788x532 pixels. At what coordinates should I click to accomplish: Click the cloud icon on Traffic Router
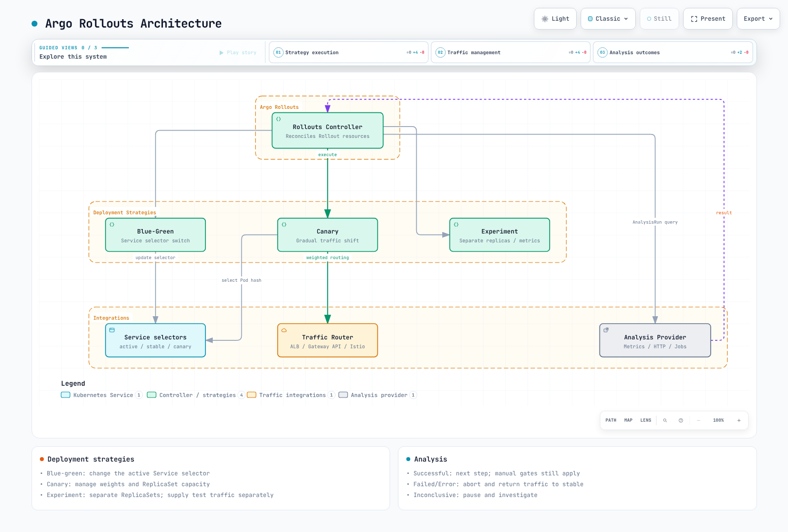tap(284, 330)
